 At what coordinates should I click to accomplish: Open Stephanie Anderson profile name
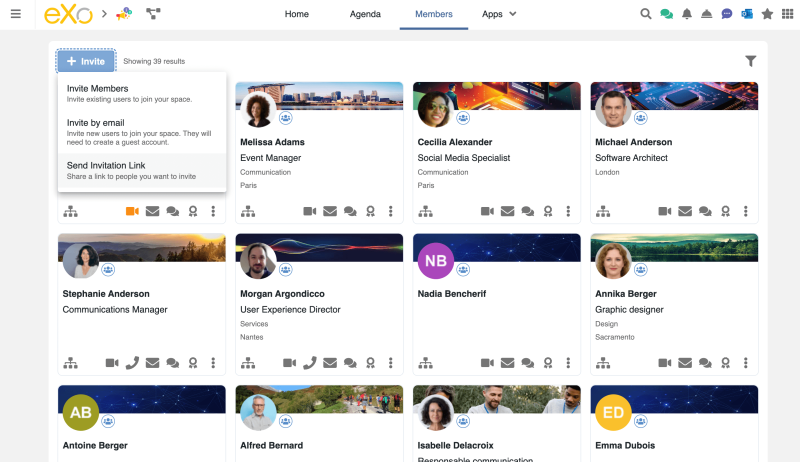[x=106, y=294]
